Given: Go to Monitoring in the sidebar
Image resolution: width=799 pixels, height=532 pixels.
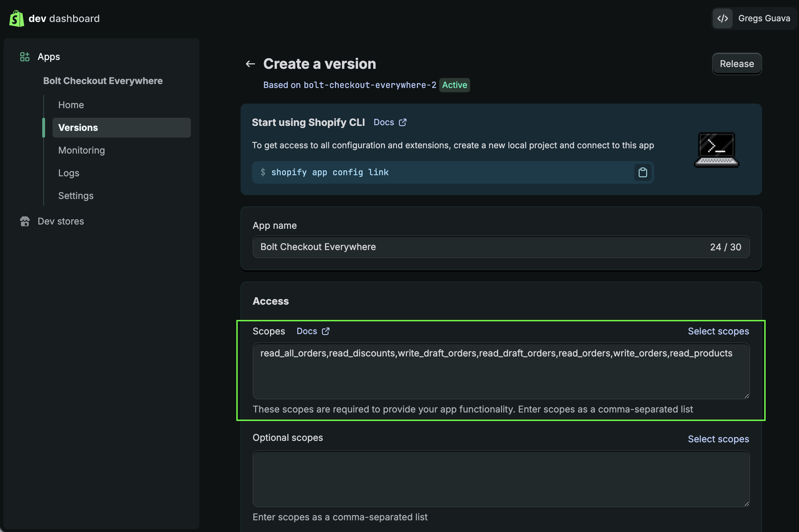Looking at the screenshot, I should (82, 150).
